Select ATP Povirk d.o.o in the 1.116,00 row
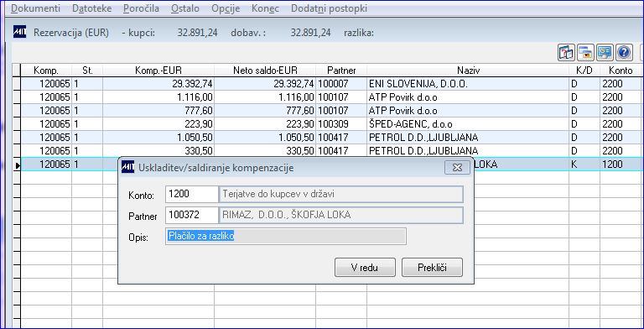This screenshot has height=329, width=644. [468, 97]
